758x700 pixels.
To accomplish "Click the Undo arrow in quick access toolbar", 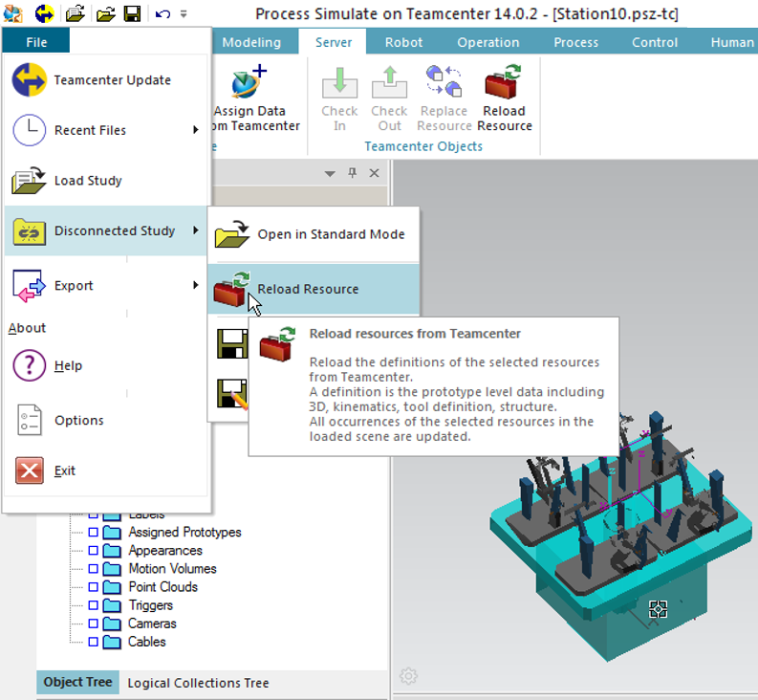I will [162, 13].
